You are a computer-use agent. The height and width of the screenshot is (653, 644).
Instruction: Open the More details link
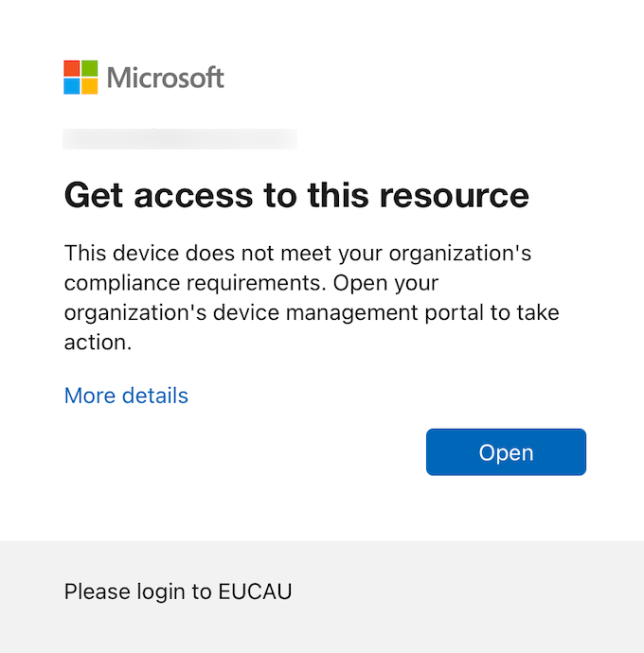126,396
